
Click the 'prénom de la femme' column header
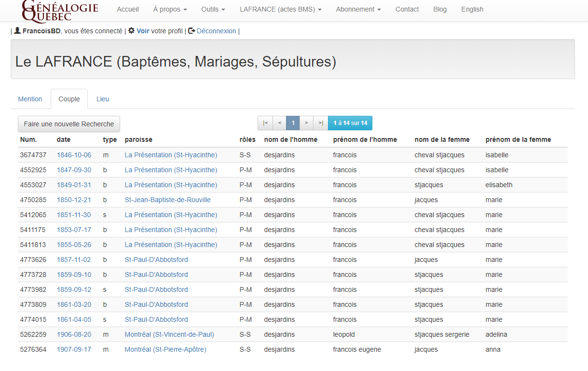[519, 139]
